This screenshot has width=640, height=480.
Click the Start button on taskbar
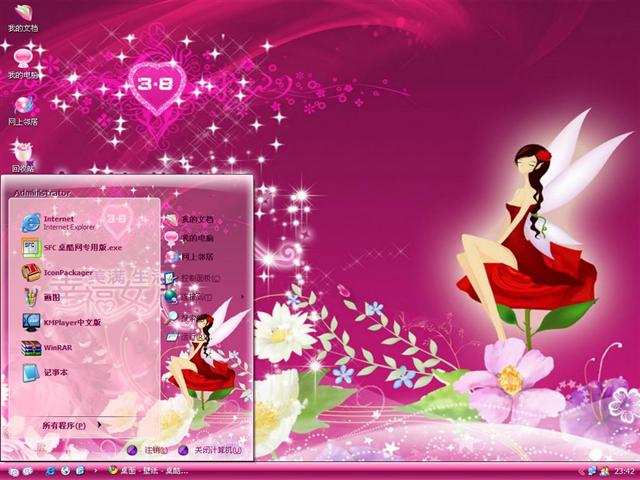tap(20, 471)
